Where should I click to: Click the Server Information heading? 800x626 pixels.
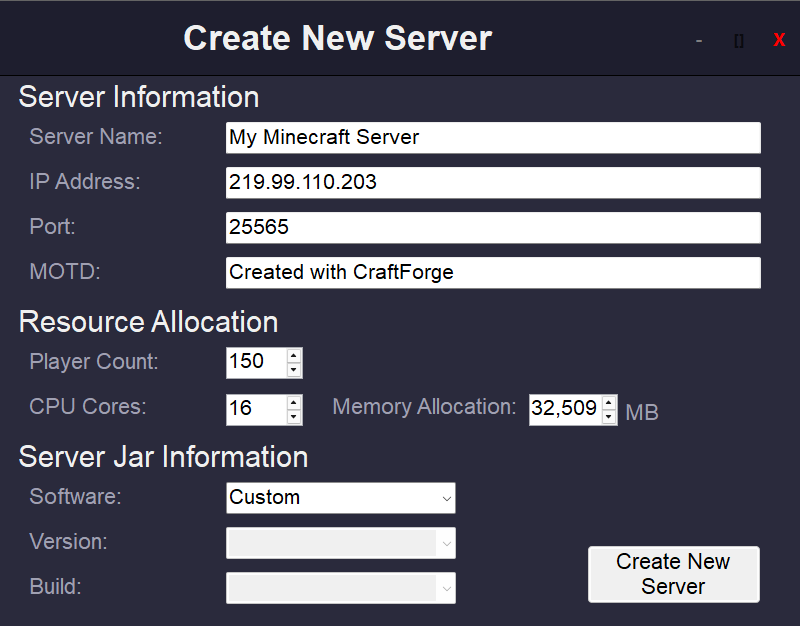click(x=139, y=97)
